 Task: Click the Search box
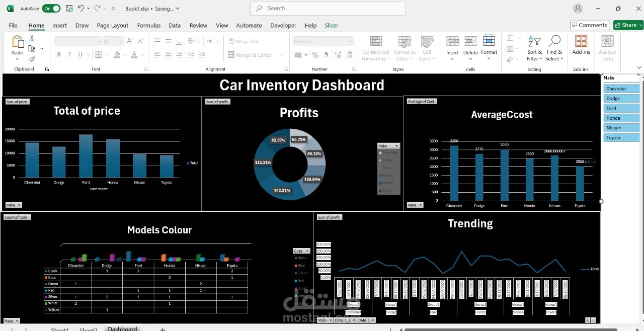pyautogui.click(x=328, y=9)
